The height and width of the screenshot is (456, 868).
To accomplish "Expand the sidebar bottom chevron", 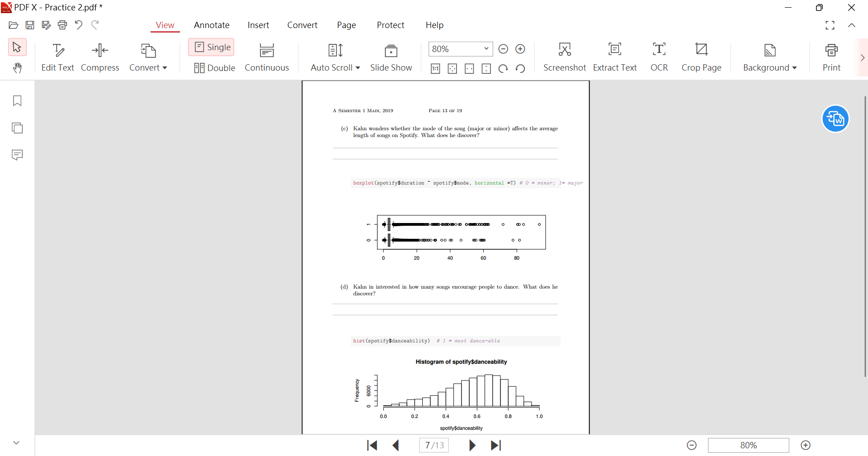I will 16,443.
